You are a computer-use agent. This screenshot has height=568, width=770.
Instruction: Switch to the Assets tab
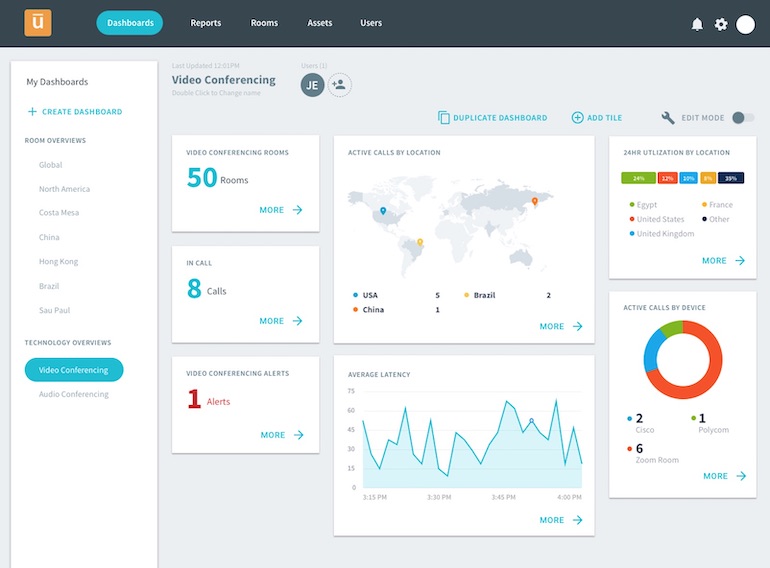coord(320,23)
